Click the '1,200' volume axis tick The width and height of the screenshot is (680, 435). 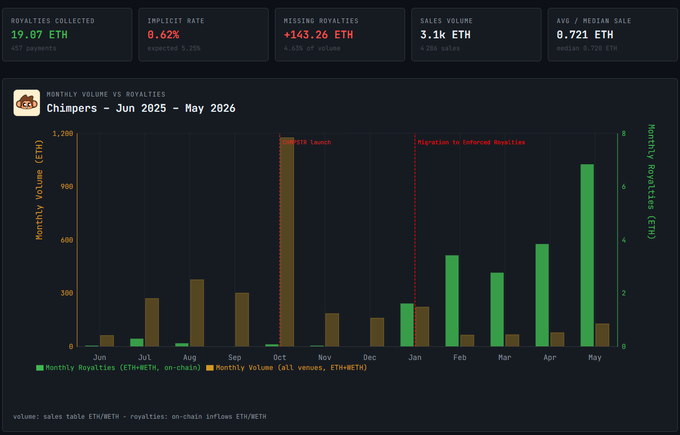coord(63,133)
